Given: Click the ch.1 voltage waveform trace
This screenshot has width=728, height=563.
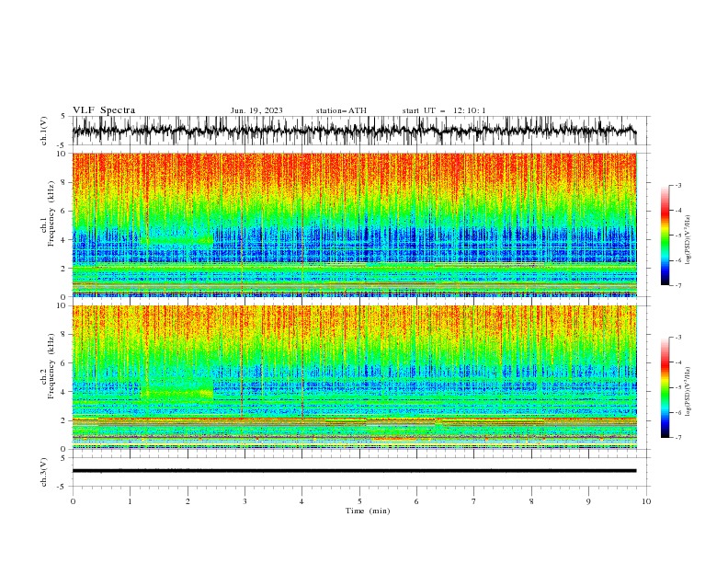Looking at the screenshot, I should [x=354, y=131].
